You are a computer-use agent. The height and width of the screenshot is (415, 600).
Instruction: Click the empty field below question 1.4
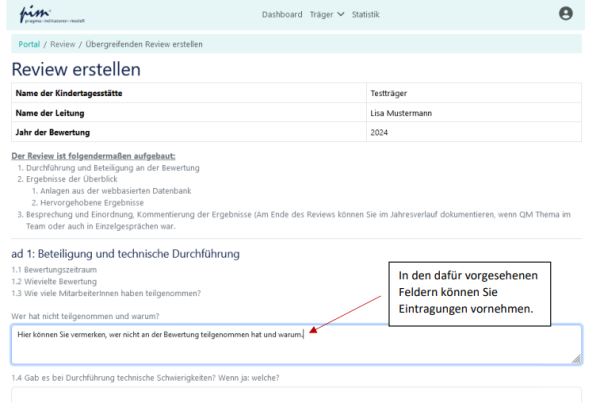[x=296, y=400]
